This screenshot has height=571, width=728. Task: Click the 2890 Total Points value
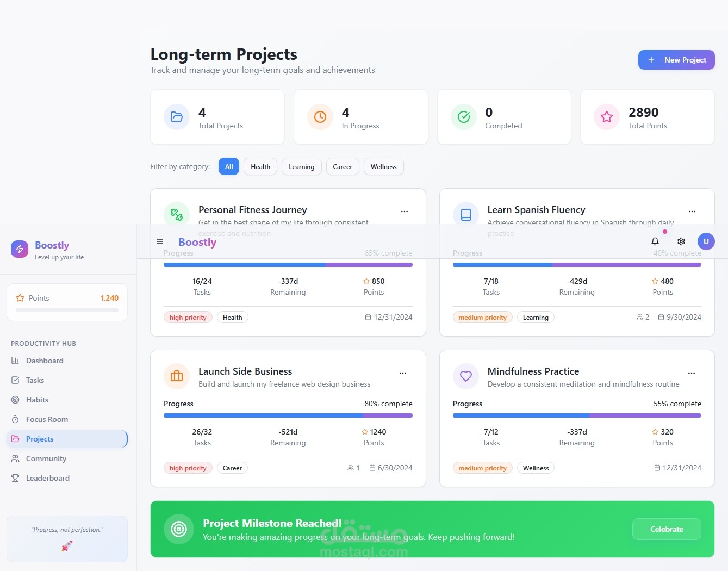click(x=644, y=113)
